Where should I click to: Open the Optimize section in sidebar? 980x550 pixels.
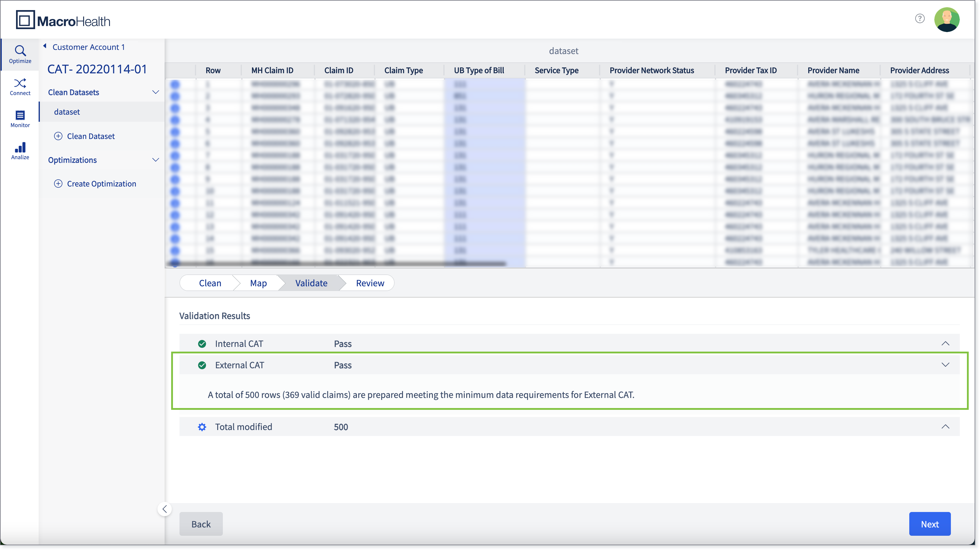click(x=20, y=54)
